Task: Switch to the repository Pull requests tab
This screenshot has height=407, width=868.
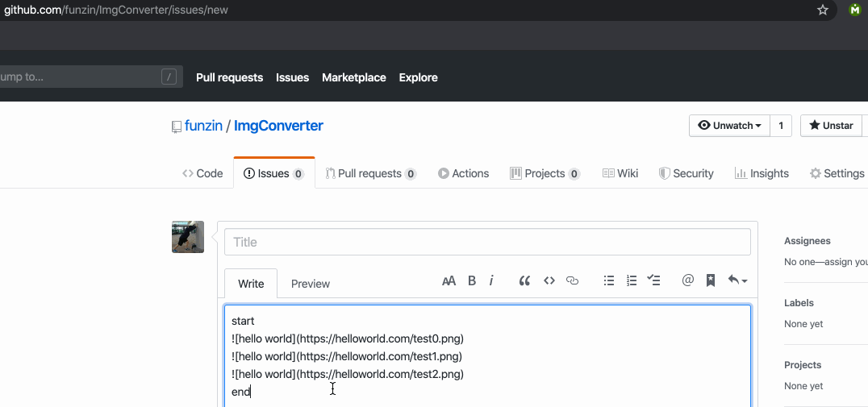Action: click(371, 173)
